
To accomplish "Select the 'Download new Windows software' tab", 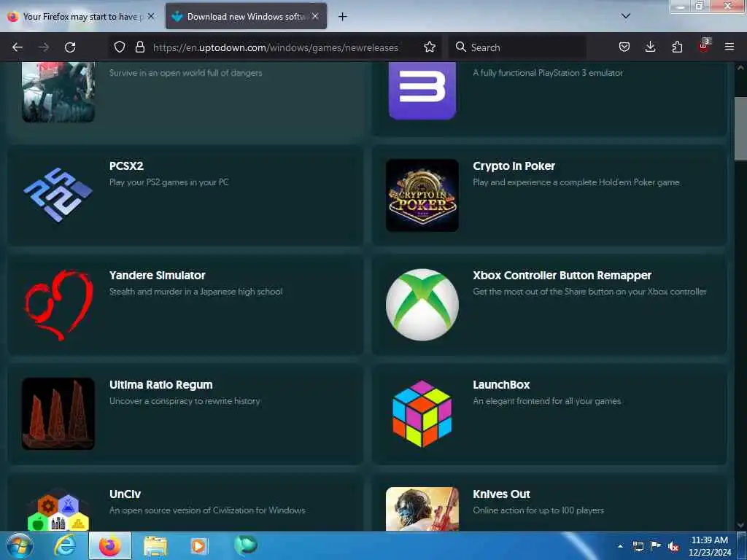I will click(246, 17).
